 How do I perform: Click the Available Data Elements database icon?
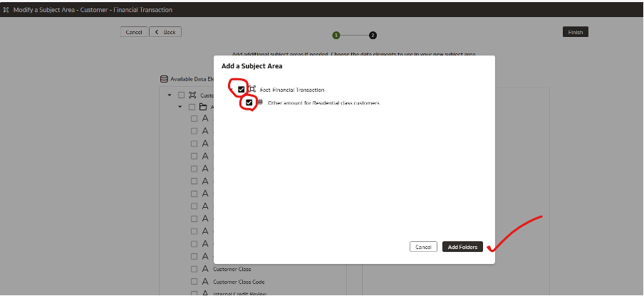[x=164, y=79]
